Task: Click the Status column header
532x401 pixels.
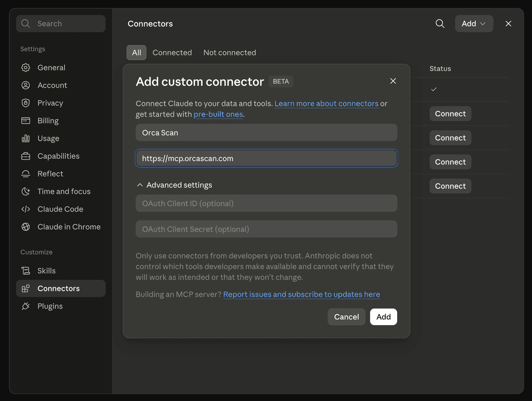Action: click(x=440, y=69)
